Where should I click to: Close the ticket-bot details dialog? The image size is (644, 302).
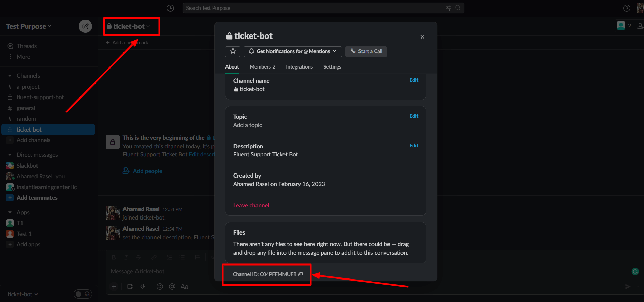coord(422,37)
